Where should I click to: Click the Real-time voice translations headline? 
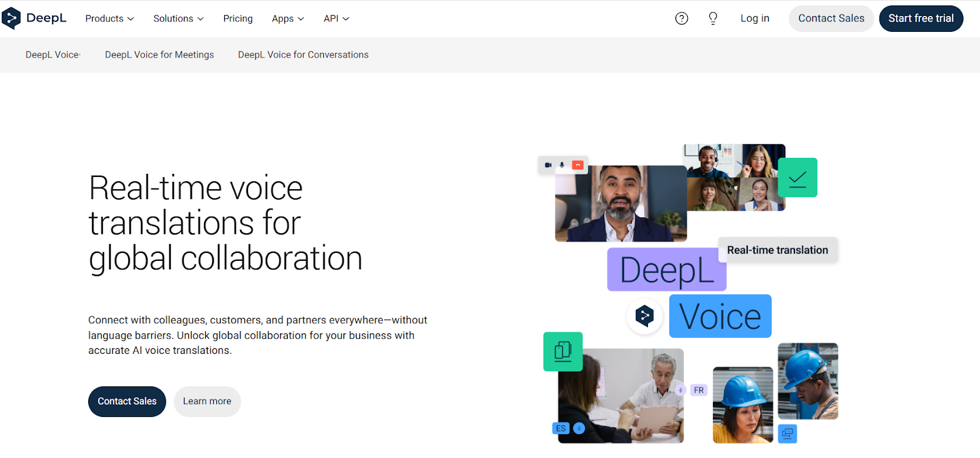point(225,223)
